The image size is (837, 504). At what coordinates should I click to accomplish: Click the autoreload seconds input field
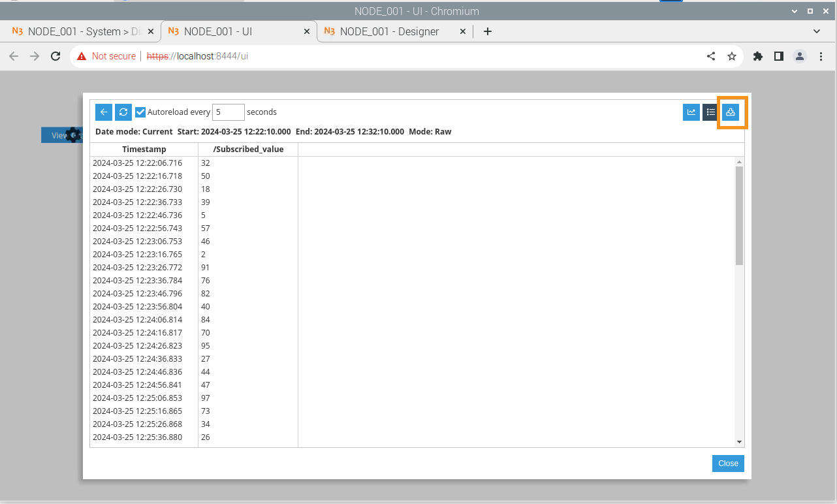229,112
